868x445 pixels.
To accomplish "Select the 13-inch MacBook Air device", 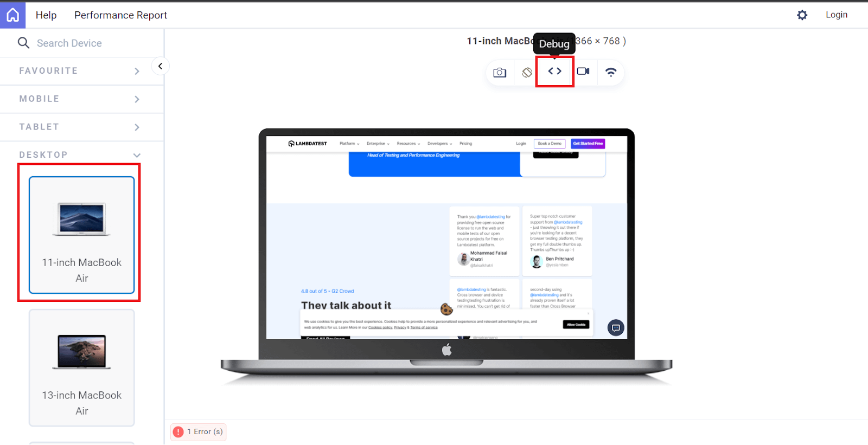I will 81,368.
